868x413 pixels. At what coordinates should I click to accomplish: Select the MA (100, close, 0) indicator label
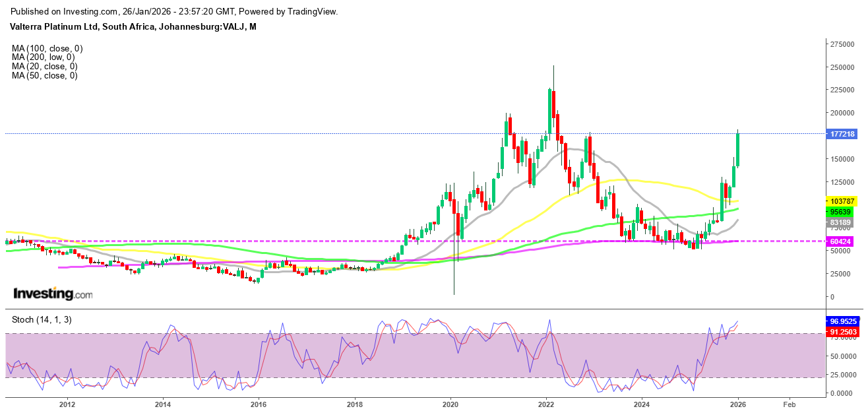click(47, 48)
